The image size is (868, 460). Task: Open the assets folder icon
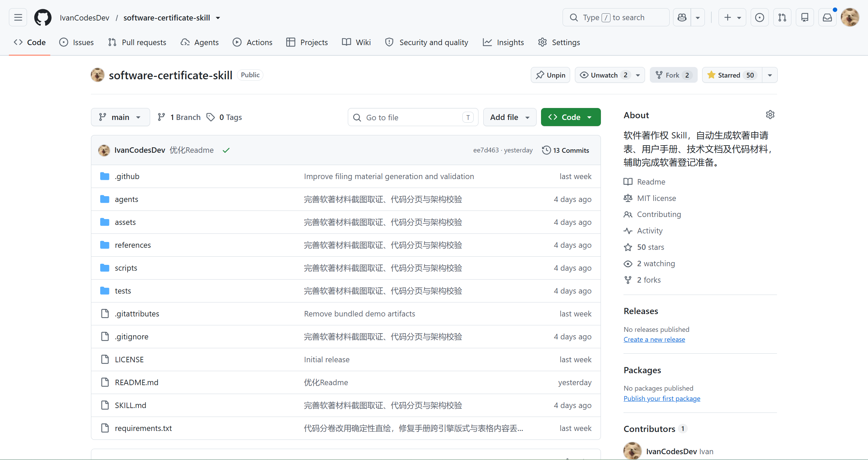pyautogui.click(x=105, y=222)
